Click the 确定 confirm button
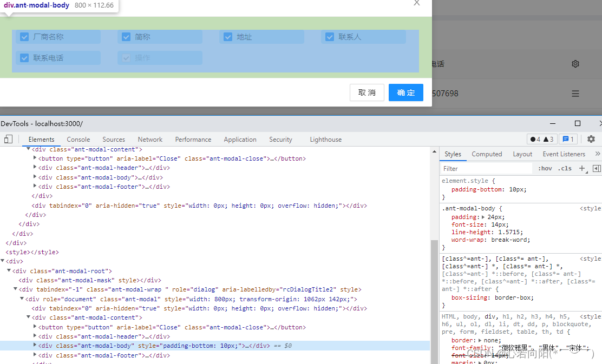602x364 pixels. (x=406, y=92)
